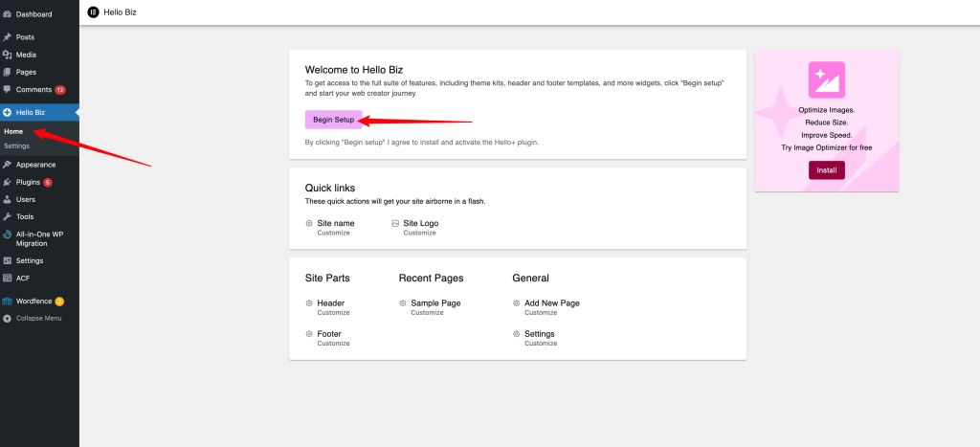Click the Wordfence notification badge 2

[x=59, y=302]
